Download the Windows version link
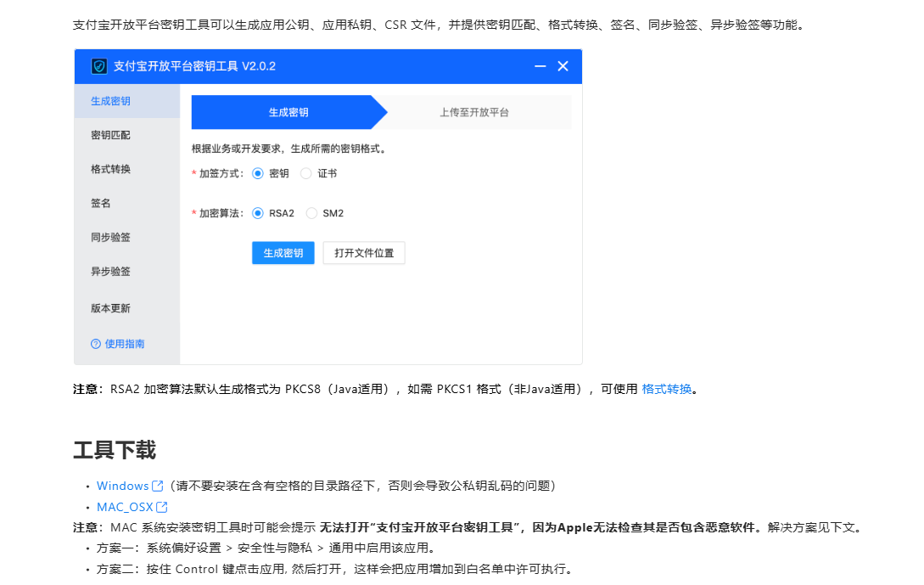Screen dimensions: 924x585 (x=122, y=486)
